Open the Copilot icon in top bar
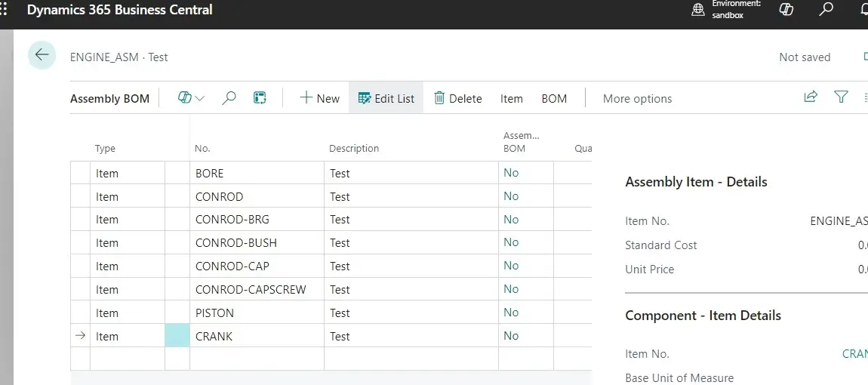The image size is (868, 385). [786, 10]
